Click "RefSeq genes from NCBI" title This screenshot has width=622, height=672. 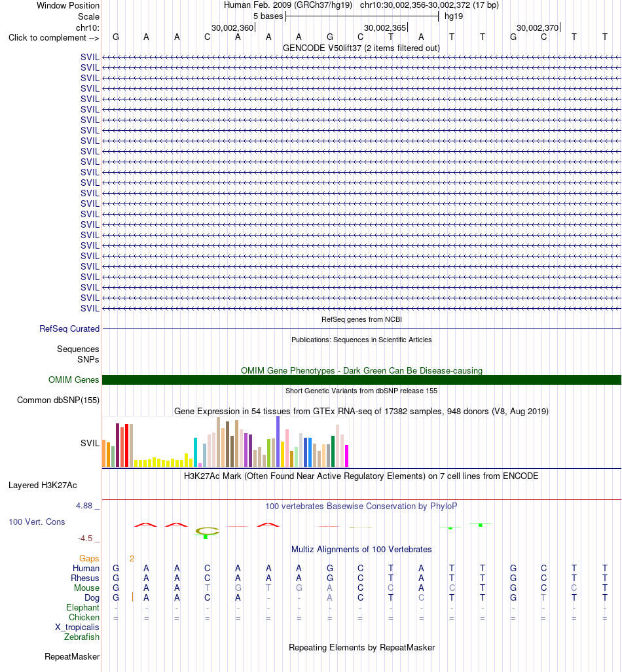(361, 319)
